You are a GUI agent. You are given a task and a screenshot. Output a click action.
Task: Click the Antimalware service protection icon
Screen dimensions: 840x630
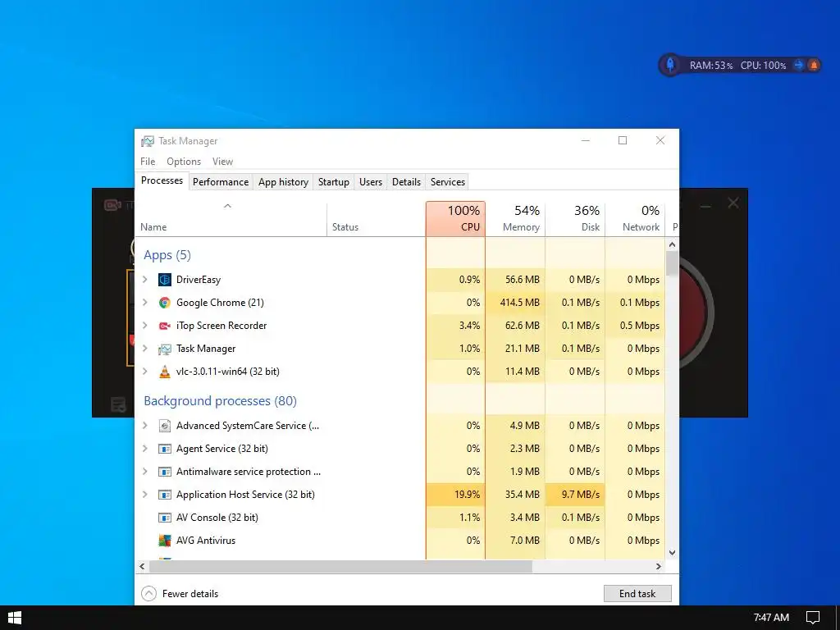tap(164, 472)
